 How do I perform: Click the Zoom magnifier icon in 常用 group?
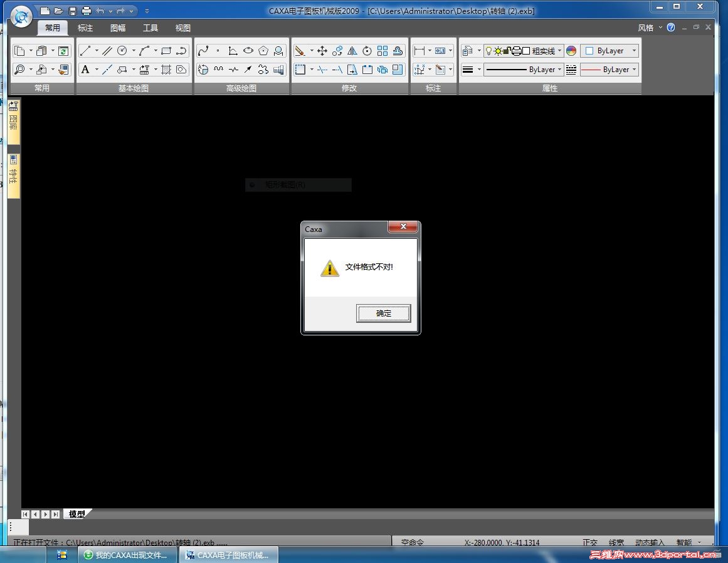tap(19, 70)
